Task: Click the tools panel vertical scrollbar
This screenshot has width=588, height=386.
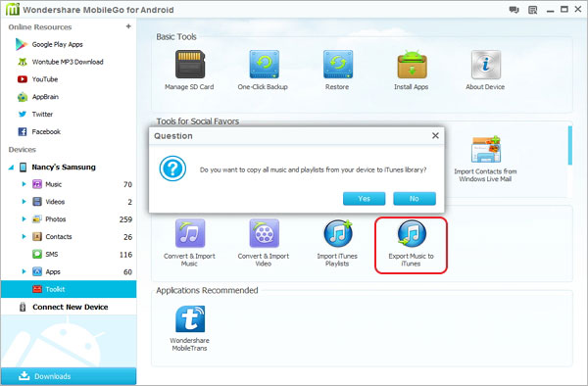Action: coord(570,145)
